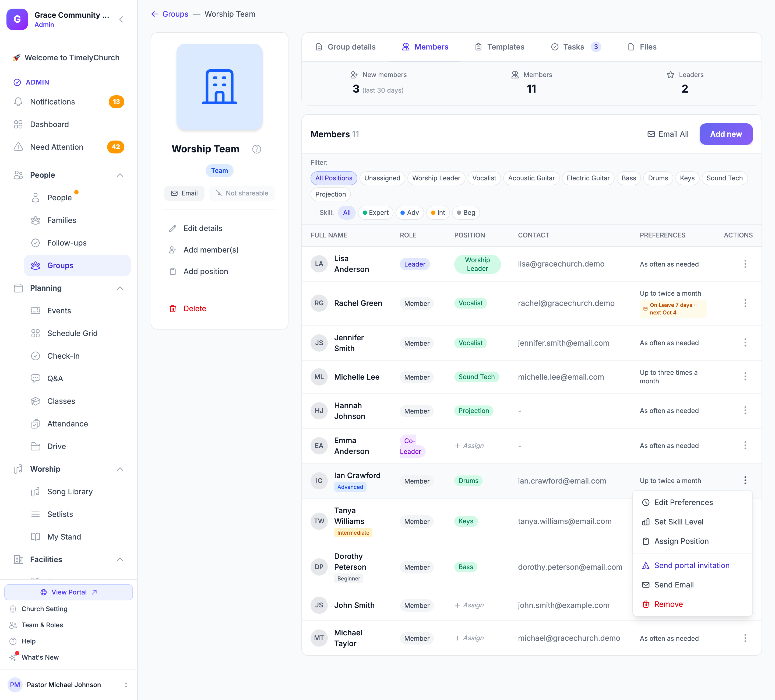Click the back arrow to Groups
The image size is (775, 700).
point(155,14)
